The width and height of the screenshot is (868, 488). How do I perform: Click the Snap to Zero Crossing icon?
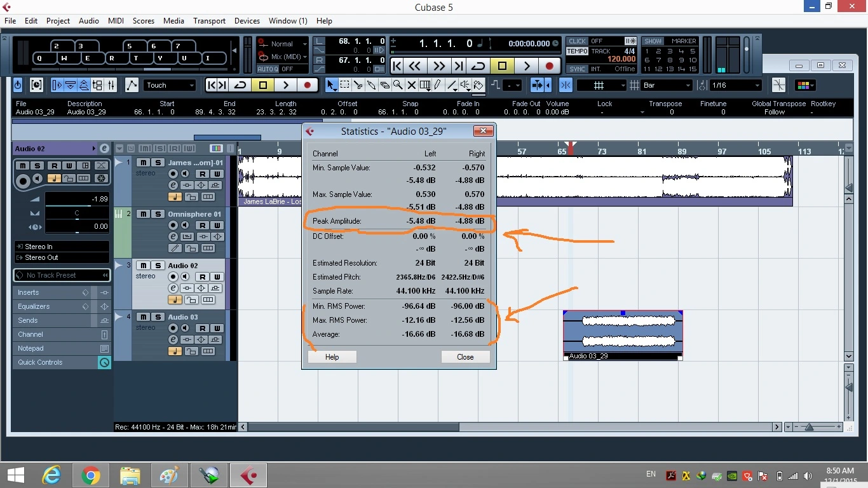[778, 85]
